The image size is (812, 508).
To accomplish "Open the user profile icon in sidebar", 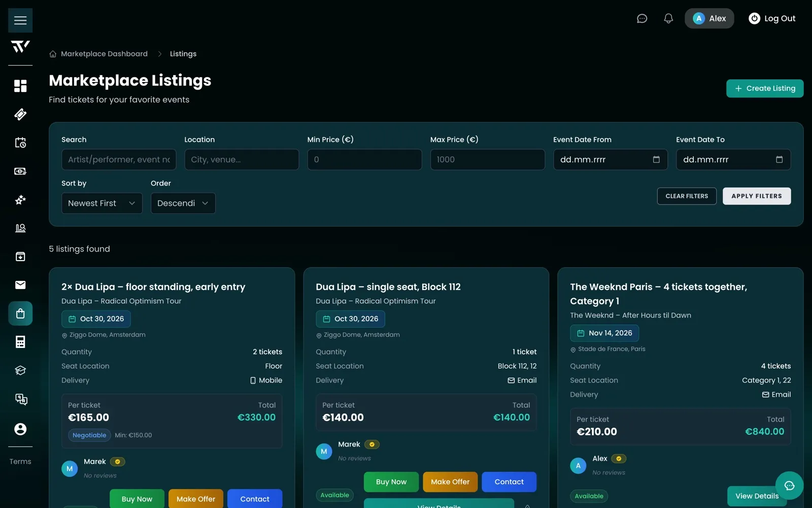I will pos(20,429).
